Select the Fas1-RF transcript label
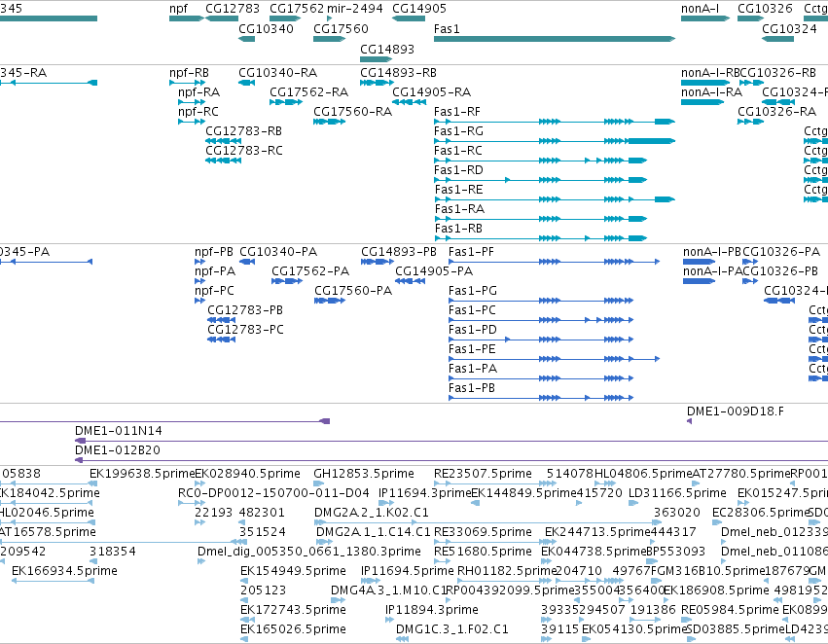828x644 pixels. (457, 112)
